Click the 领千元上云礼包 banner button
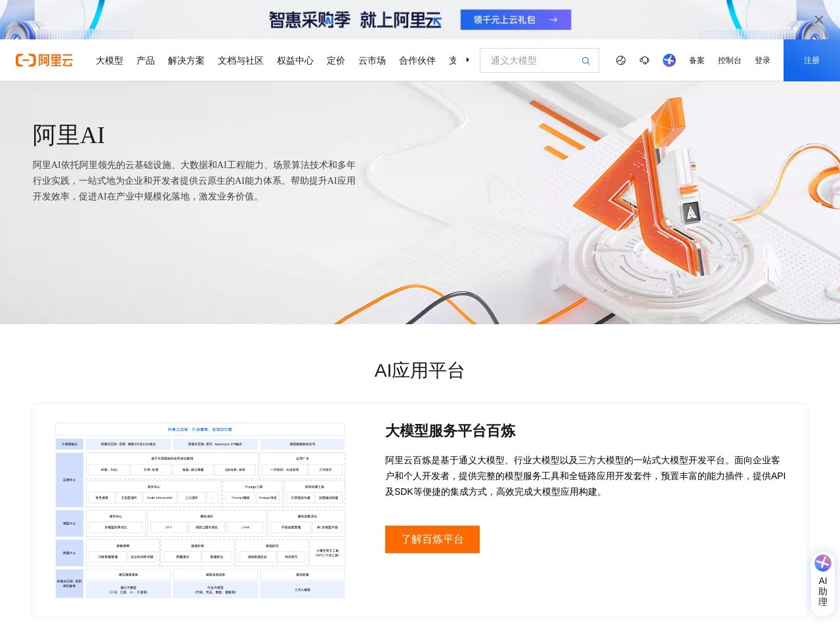The width and height of the screenshot is (840, 630). pyautogui.click(x=516, y=20)
